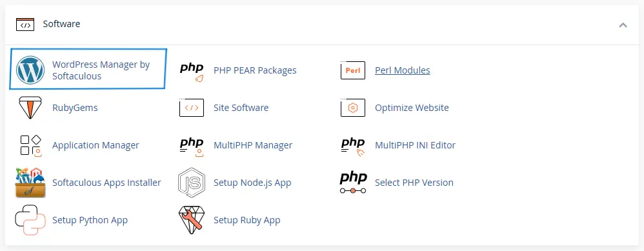Click the Perl Modules icon
Screen dimensions: 644x251
pyautogui.click(x=353, y=70)
